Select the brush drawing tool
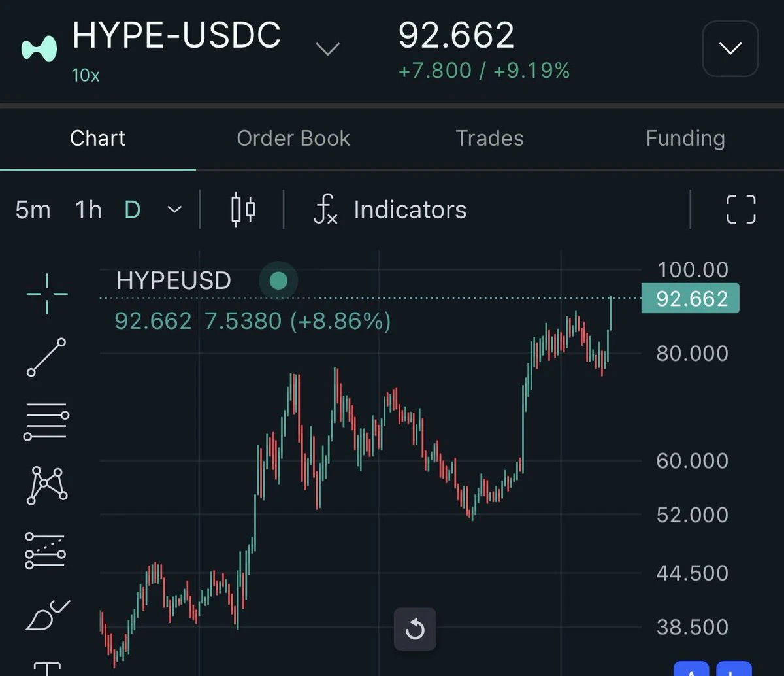This screenshot has height=676, width=784. (x=47, y=615)
